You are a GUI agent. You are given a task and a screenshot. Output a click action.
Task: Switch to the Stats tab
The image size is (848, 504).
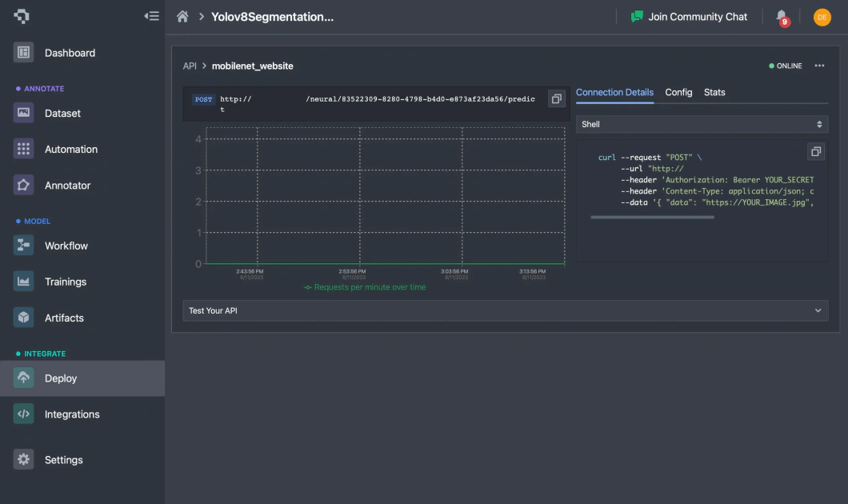click(714, 92)
